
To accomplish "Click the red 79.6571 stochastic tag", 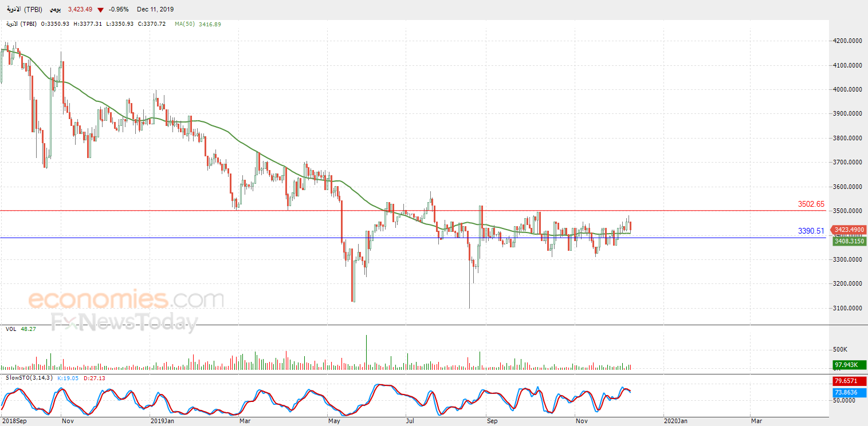I will pyautogui.click(x=850, y=381).
